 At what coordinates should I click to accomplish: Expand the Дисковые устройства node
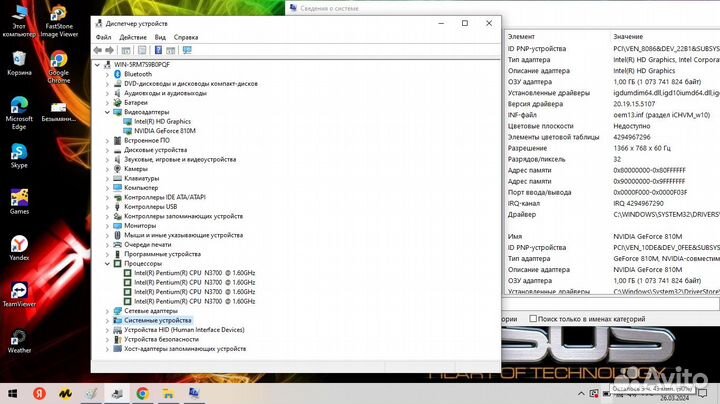point(107,150)
